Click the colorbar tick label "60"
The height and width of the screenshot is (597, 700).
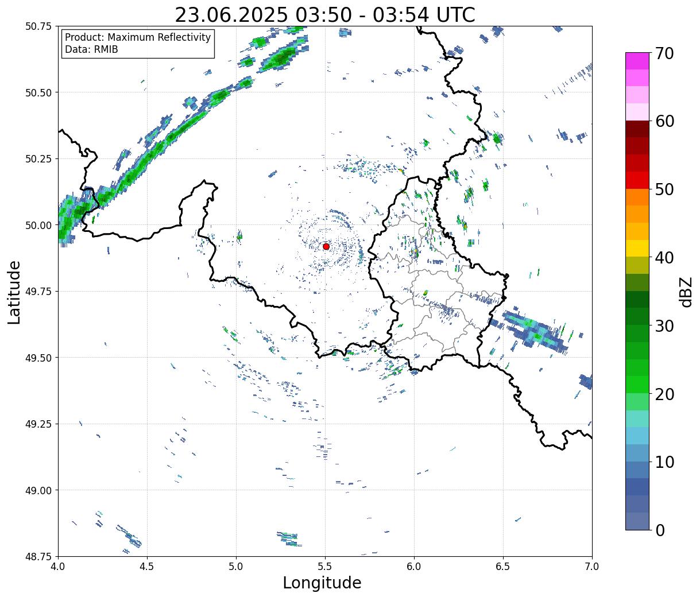664,121
